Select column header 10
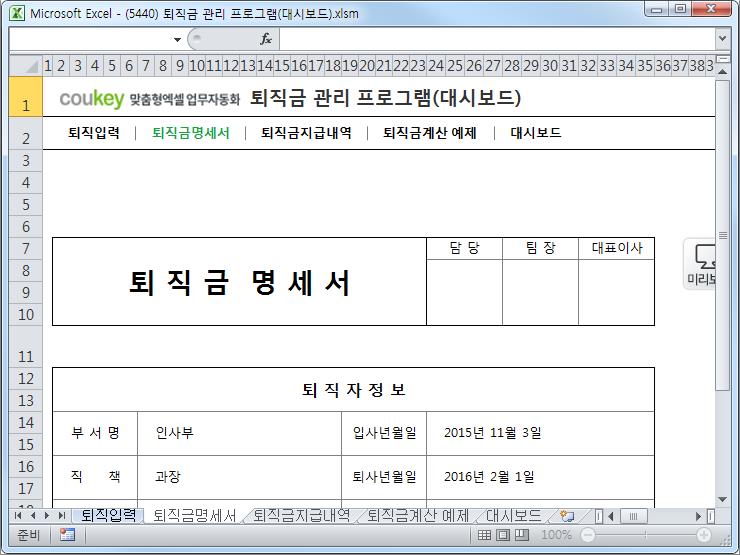The image size is (740, 555). (x=197, y=66)
